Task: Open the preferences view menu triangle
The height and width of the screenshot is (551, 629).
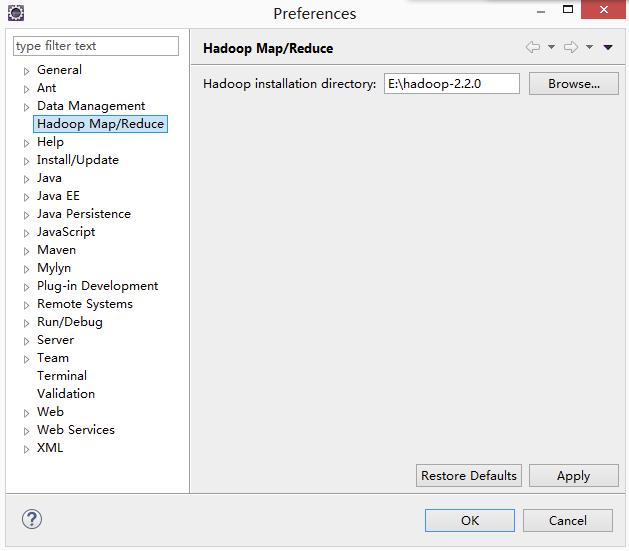Action: pyautogui.click(x=607, y=47)
